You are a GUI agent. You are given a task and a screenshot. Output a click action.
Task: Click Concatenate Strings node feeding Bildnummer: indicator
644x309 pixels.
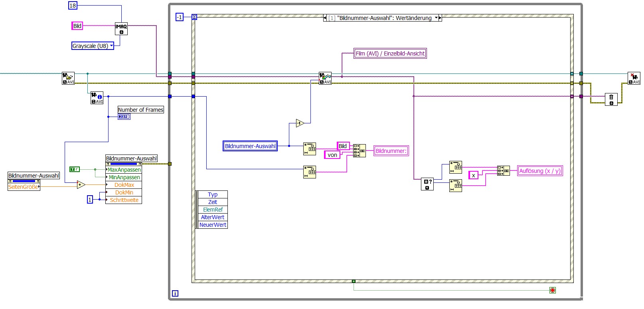359,151
